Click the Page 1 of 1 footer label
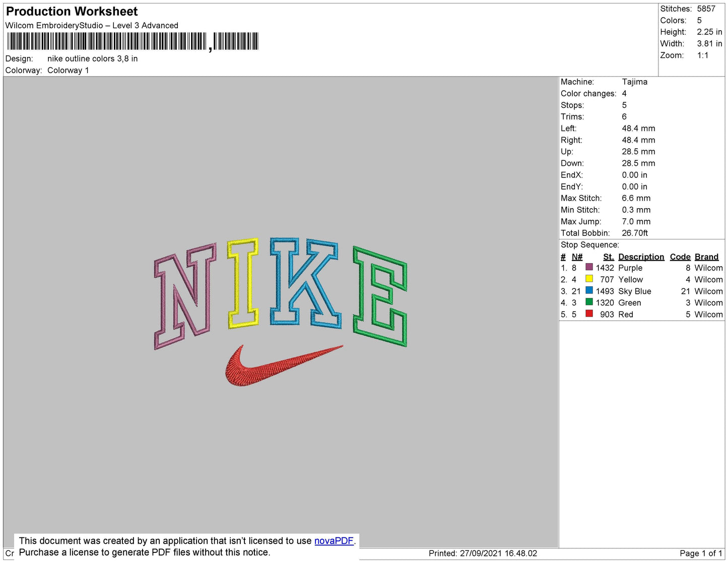Viewport: 728px width, 563px height. pyautogui.click(x=699, y=553)
